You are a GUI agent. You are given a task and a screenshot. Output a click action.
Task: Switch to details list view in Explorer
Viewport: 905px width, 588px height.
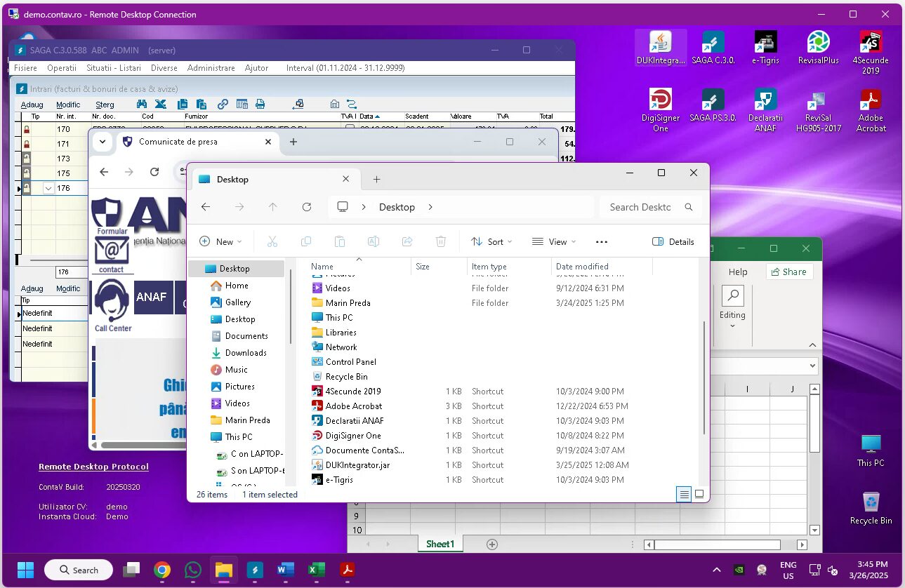683,494
